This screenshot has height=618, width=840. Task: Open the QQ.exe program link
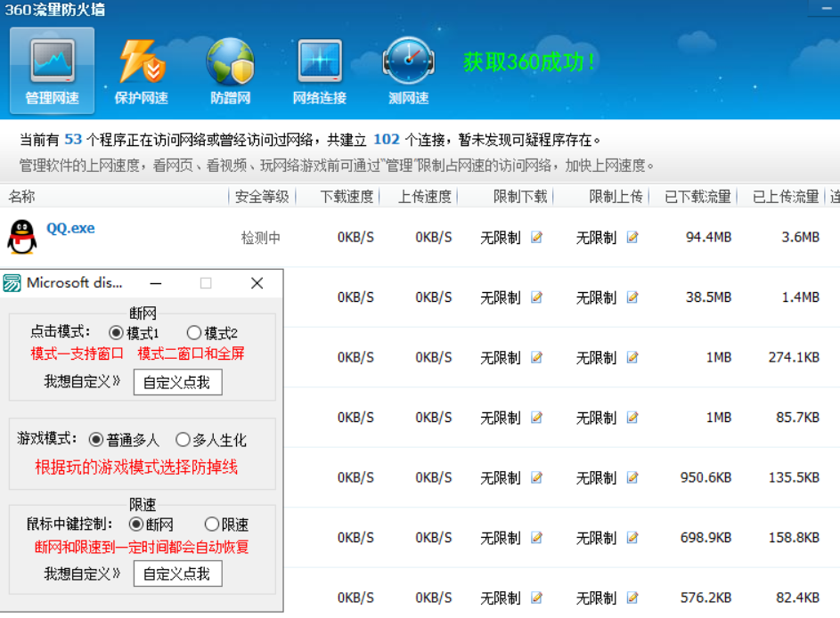click(70, 228)
